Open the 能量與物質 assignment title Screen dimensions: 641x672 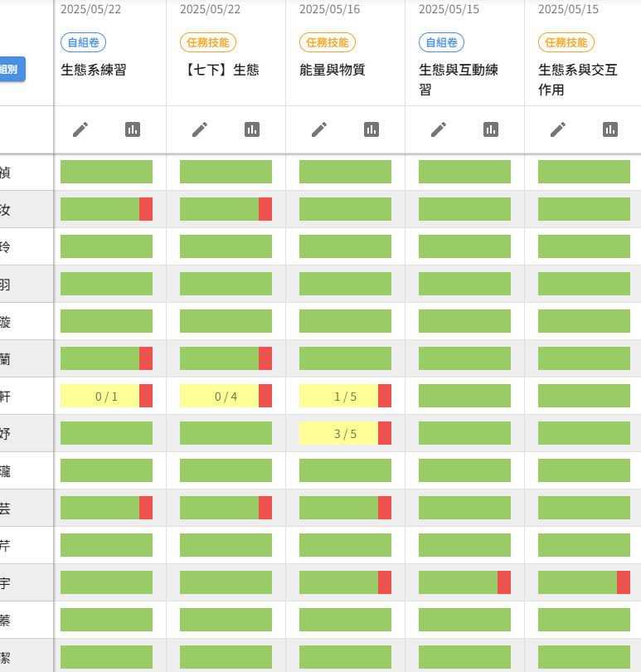tap(332, 70)
